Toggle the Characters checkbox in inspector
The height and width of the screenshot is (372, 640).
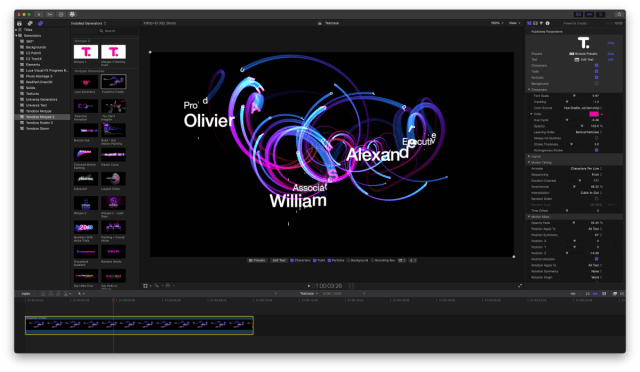tap(596, 65)
